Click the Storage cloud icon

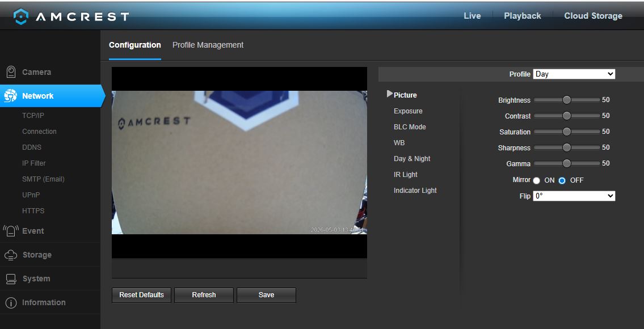[x=11, y=255]
